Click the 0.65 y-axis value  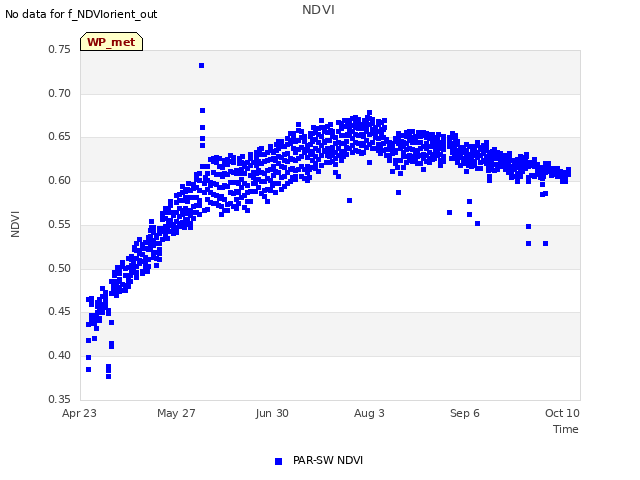(60, 137)
